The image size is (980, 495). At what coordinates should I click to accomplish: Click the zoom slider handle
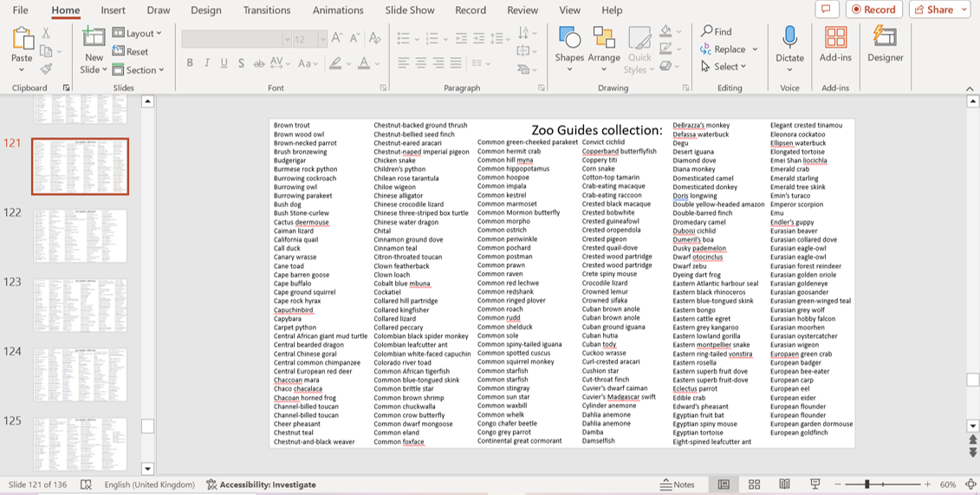pyautogui.click(x=866, y=485)
